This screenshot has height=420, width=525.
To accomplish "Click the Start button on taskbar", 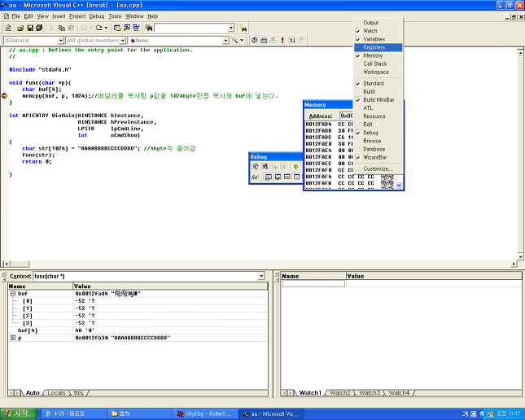I will 19,413.
